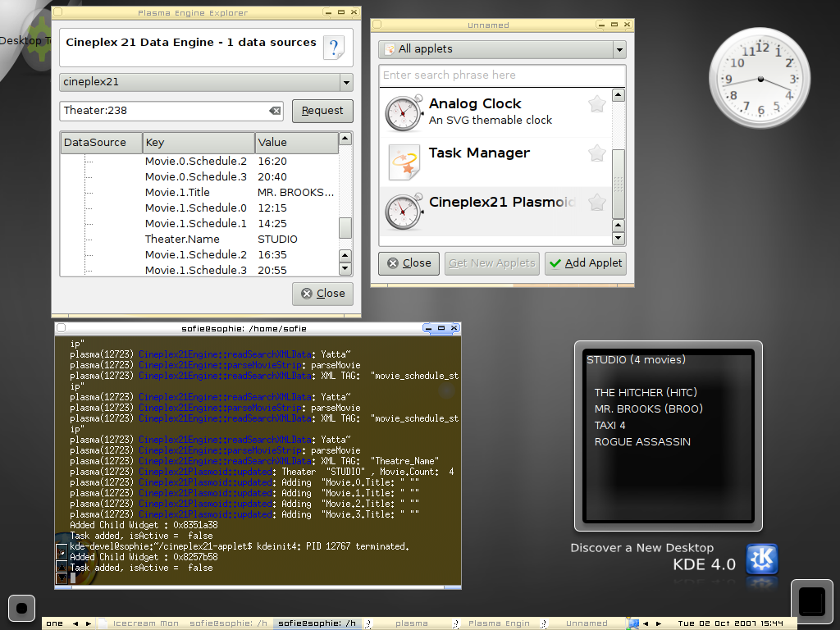
Task: Click the taskbar date and time display
Action: click(731, 623)
